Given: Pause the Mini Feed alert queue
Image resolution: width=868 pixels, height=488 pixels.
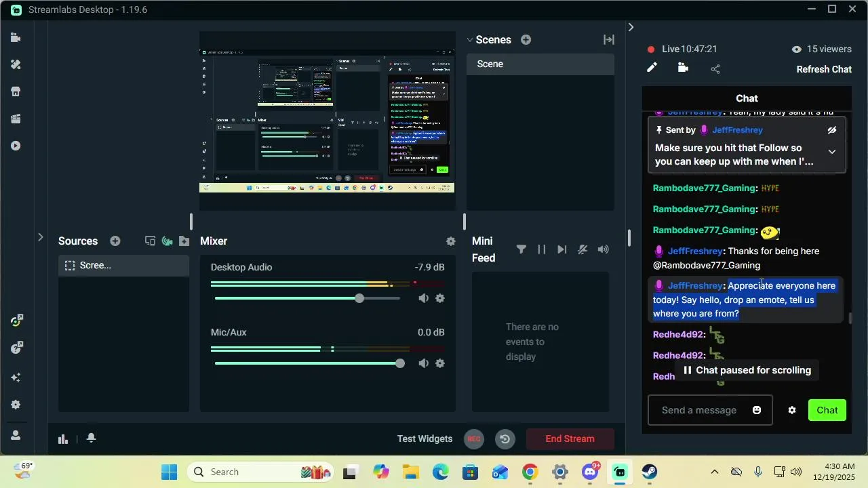Looking at the screenshot, I should point(541,249).
